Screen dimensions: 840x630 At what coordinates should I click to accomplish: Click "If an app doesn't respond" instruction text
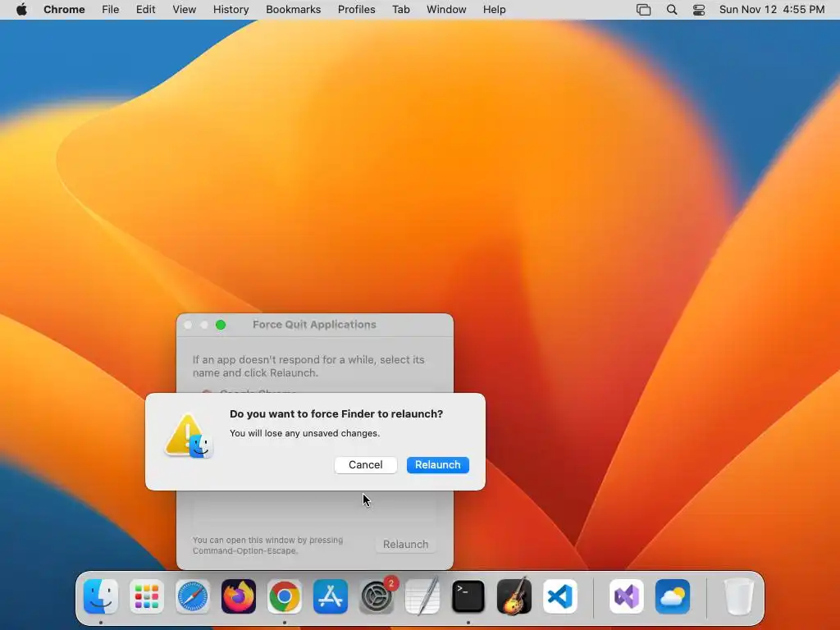308,367
